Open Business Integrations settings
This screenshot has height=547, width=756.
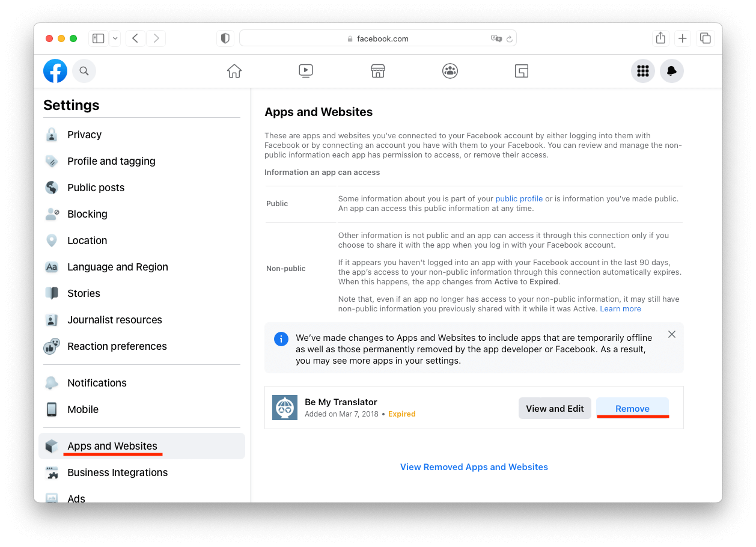(x=142, y=472)
